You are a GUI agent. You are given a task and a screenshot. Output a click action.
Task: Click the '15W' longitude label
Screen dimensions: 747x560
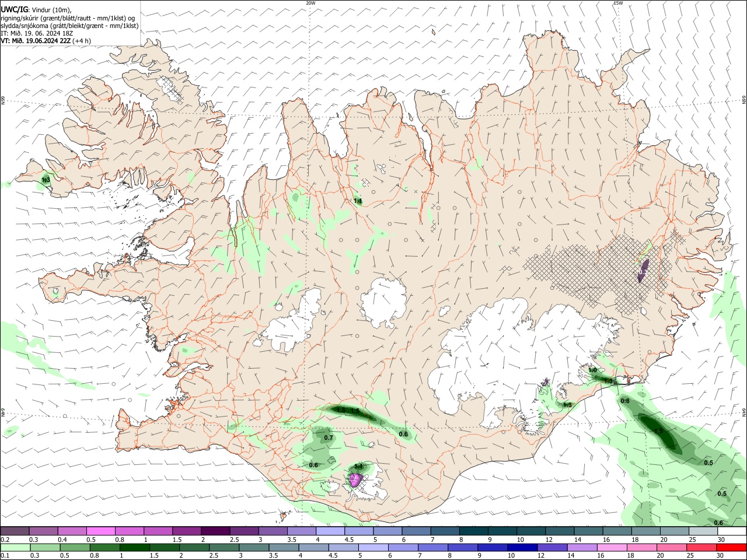tap(618, 3)
